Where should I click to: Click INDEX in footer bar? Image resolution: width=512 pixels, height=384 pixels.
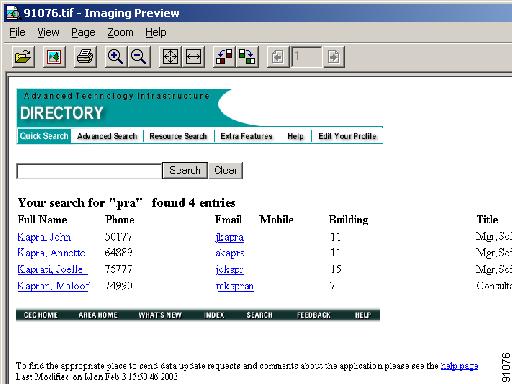point(214,315)
